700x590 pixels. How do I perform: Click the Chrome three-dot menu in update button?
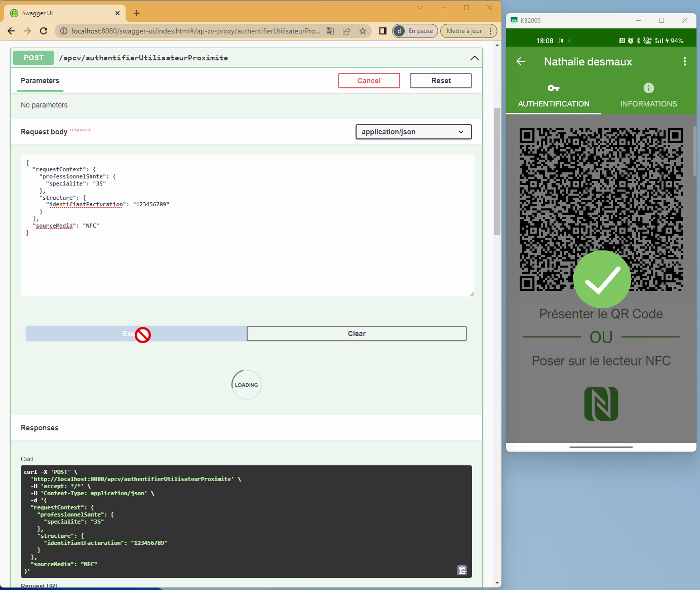click(x=490, y=31)
